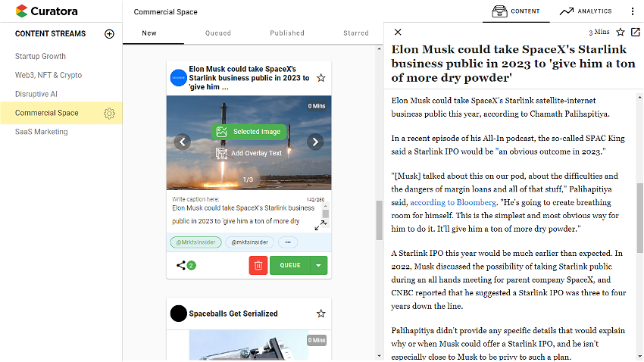644x362 pixels.
Task: Open the Starlink card headline
Action: click(249, 78)
